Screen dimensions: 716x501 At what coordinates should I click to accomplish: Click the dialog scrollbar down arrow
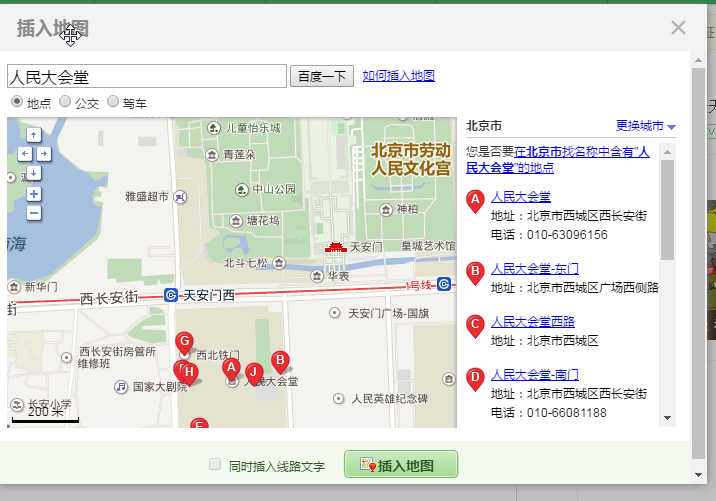(698, 475)
